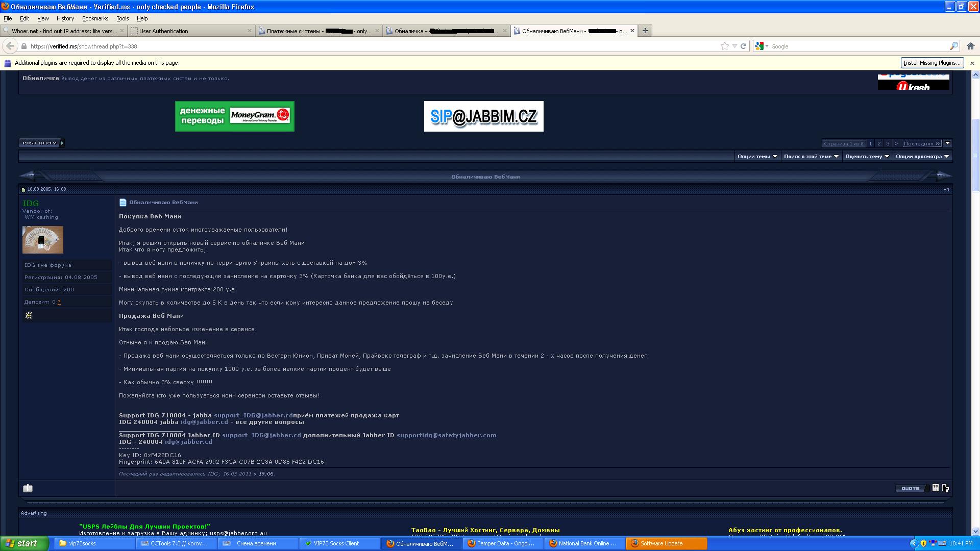The height and width of the screenshot is (551, 980).
Task: Click the Post Reply button
Action: (x=41, y=143)
